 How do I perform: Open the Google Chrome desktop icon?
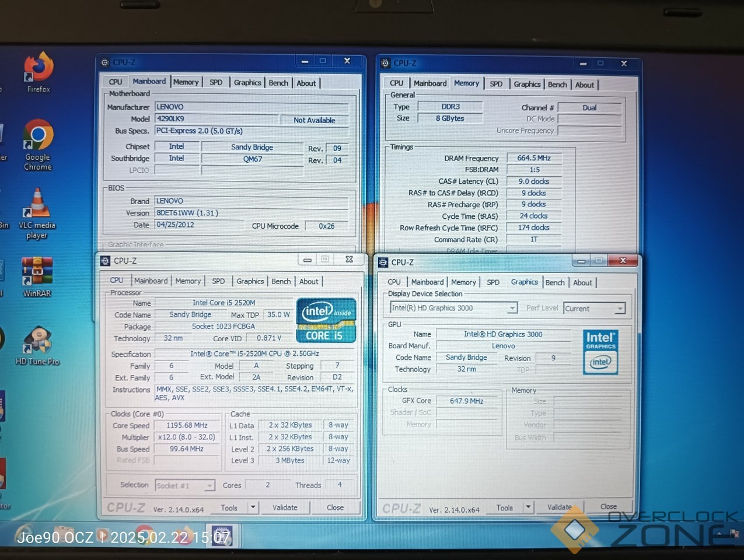tap(38, 145)
